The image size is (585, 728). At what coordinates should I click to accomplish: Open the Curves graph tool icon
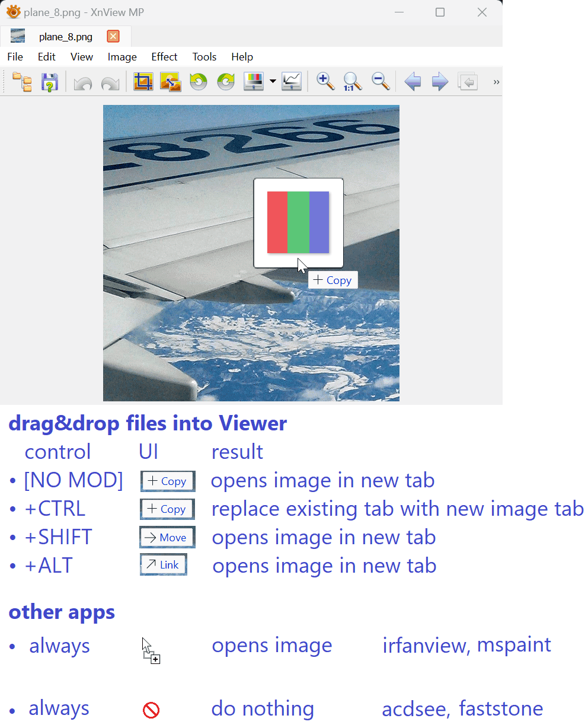click(x=291, y=82)
